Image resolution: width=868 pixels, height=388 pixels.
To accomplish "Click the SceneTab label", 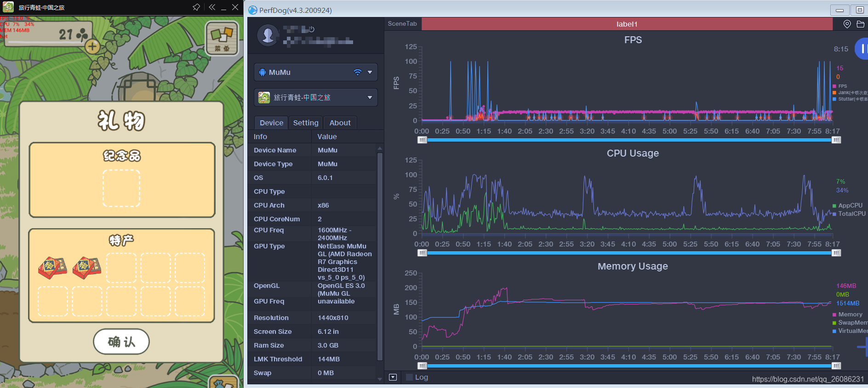I will [402, 23].
